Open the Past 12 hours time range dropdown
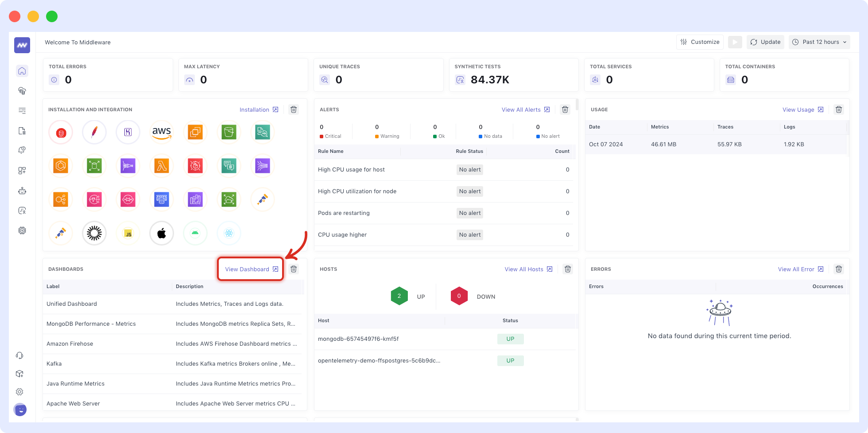 coord(819,42)
